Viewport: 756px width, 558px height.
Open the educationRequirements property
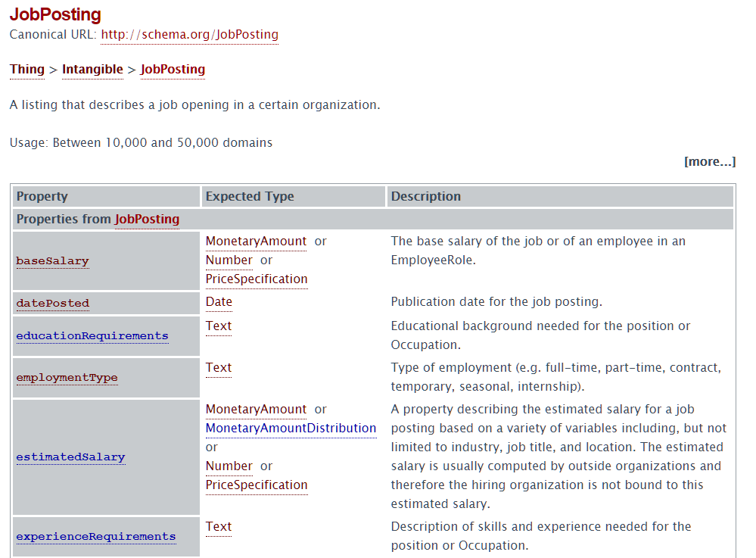click(x=92, y=336)
